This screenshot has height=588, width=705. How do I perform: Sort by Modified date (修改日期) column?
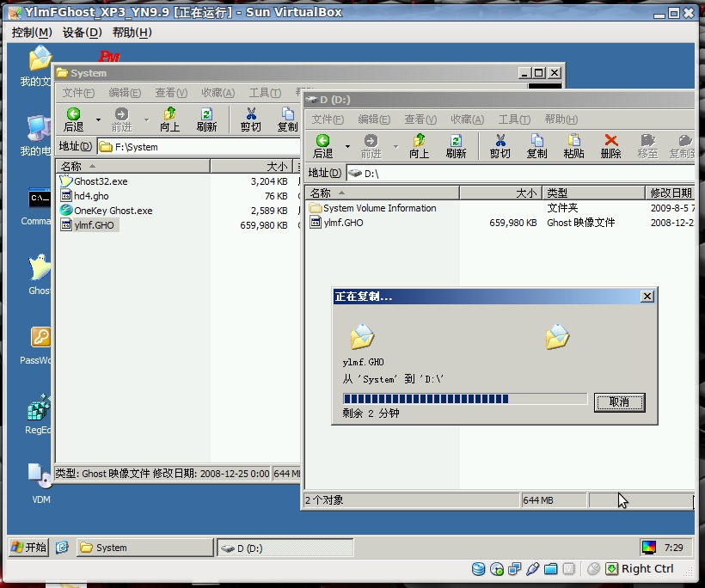point(670,193)
